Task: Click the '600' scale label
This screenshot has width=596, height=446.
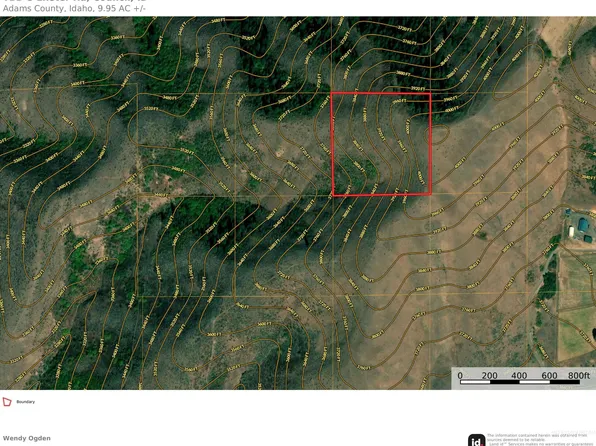Action: tap(549, 375)
